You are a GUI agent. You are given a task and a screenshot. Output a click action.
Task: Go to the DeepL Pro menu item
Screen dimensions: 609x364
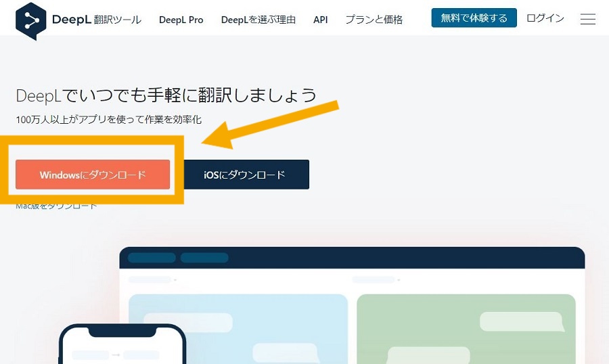pos(181,20)
